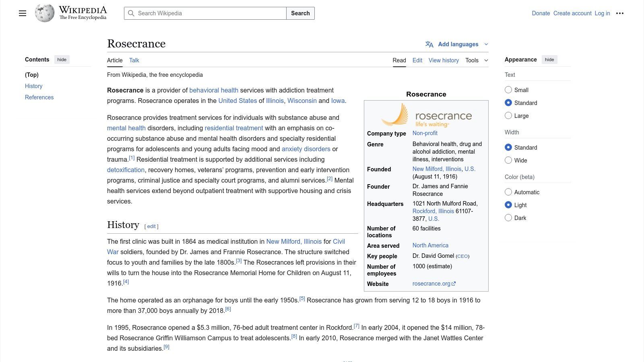Jump to History in Contents sidebar
644x362 pixels.
coord(33,86)
